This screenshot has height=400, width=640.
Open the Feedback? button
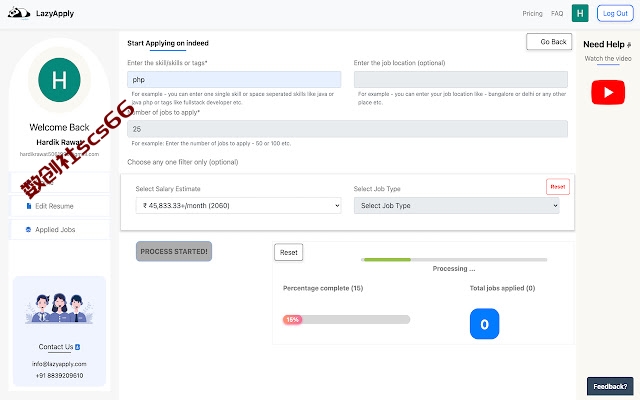pyautogui.click(x=610, y=386)
